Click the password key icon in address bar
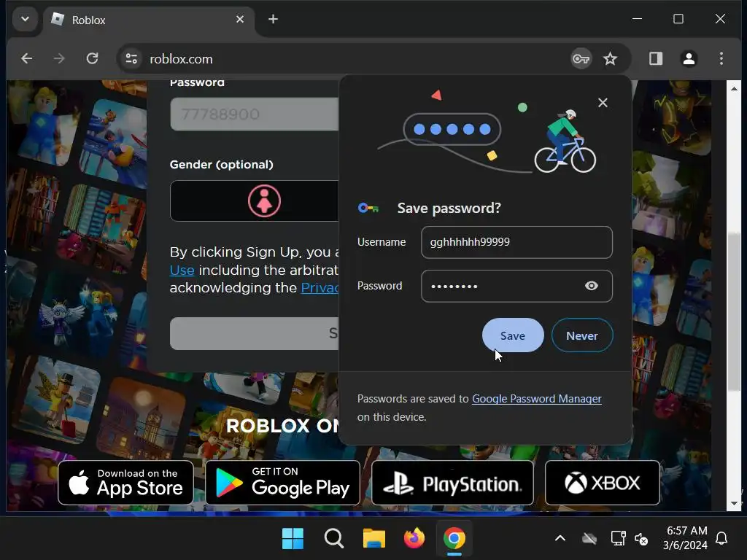Screen dimensions: 747x560 pyautogui.click(x=581, y=59)
